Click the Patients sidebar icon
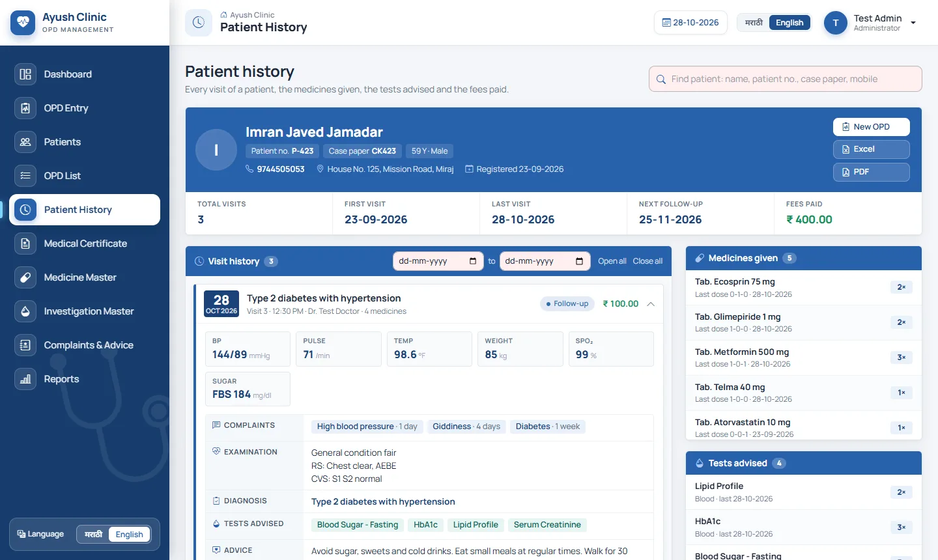The width and height of the screenshot is (938, 560). click(x=25, y=142)
